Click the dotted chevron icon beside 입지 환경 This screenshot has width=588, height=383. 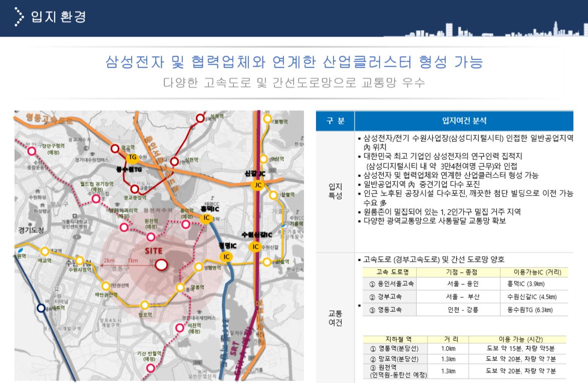coord(19,17)
